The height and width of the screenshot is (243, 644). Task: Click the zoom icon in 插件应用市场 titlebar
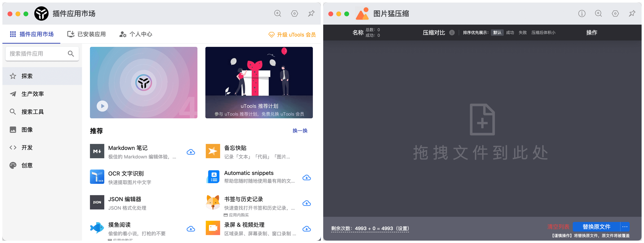coord(278,13)
